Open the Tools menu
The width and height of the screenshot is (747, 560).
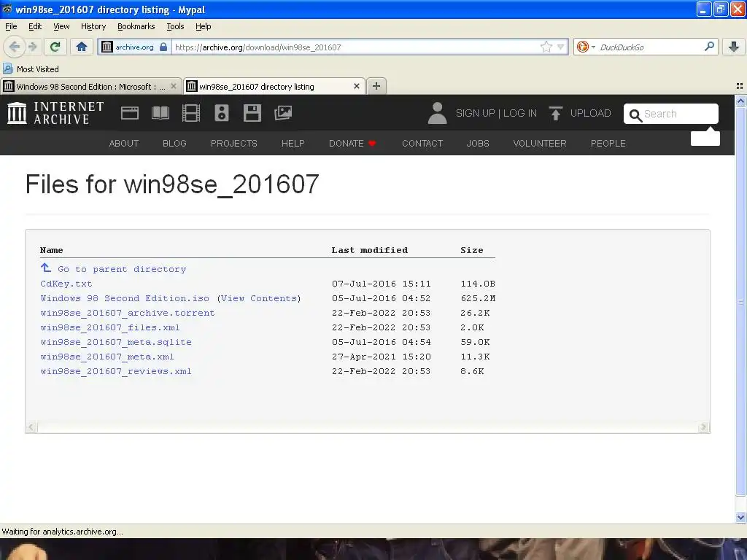point(175,26)
